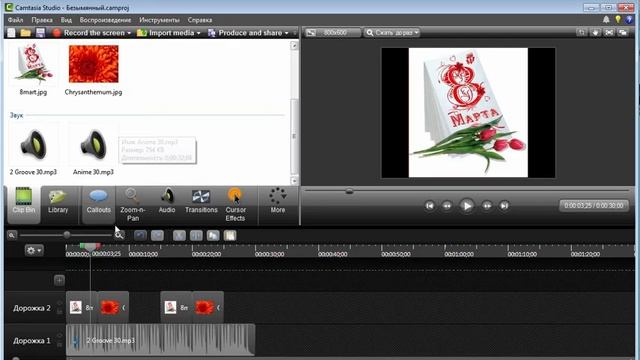This screenshot has height=360, width=640.
Task: Open the Zoom-n-Pan tab
Action: (x=133, y=205)
